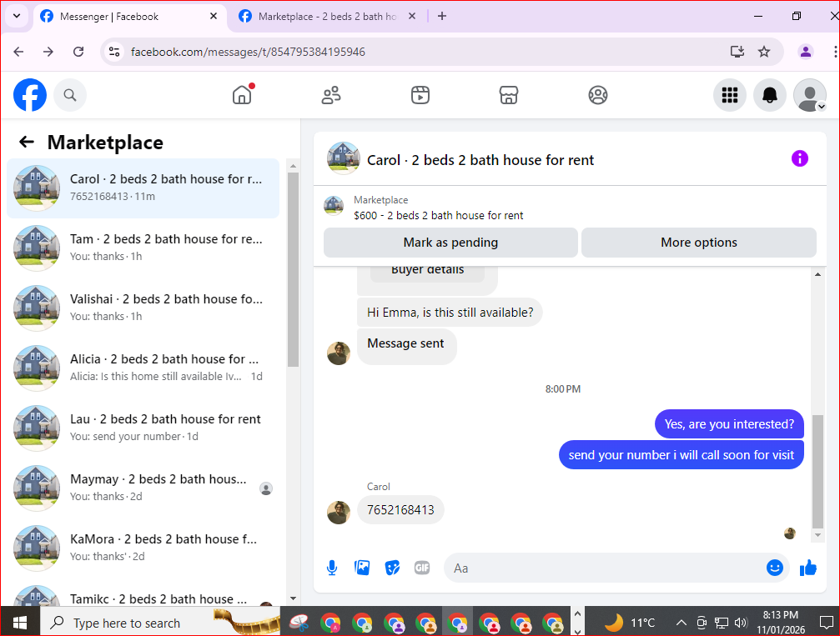Close the Messenger browser tab
Screen dimensions: 840x636
214,16
